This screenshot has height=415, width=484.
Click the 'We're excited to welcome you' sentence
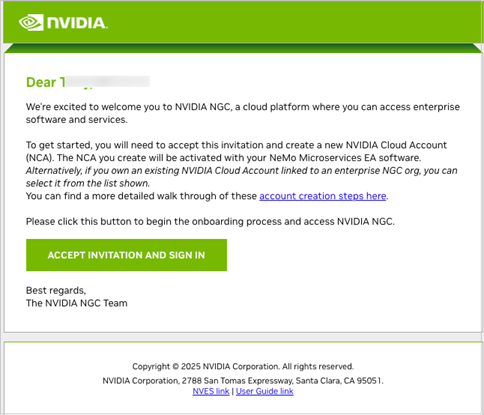tap(243, 113)
